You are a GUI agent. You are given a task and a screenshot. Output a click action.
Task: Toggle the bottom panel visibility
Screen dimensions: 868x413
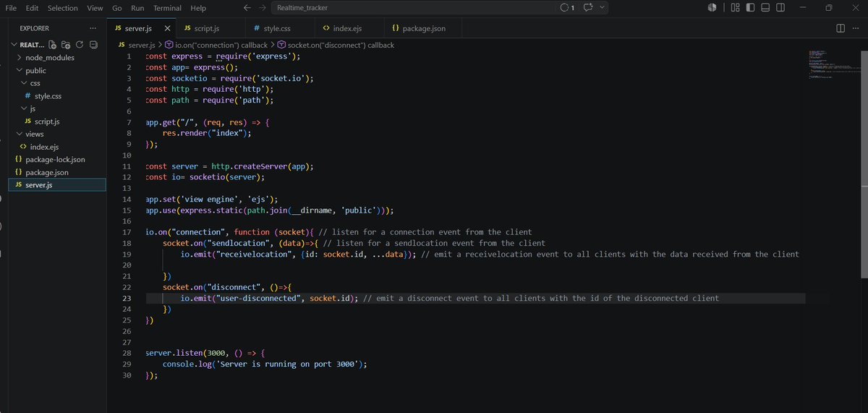click(765, 7)
